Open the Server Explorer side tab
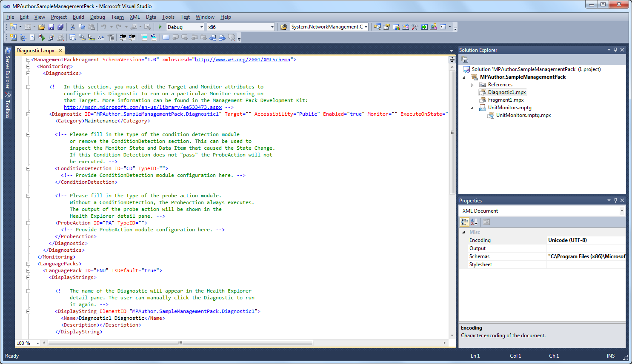This screenshot has height=364, width=632. tap(7, 68)
